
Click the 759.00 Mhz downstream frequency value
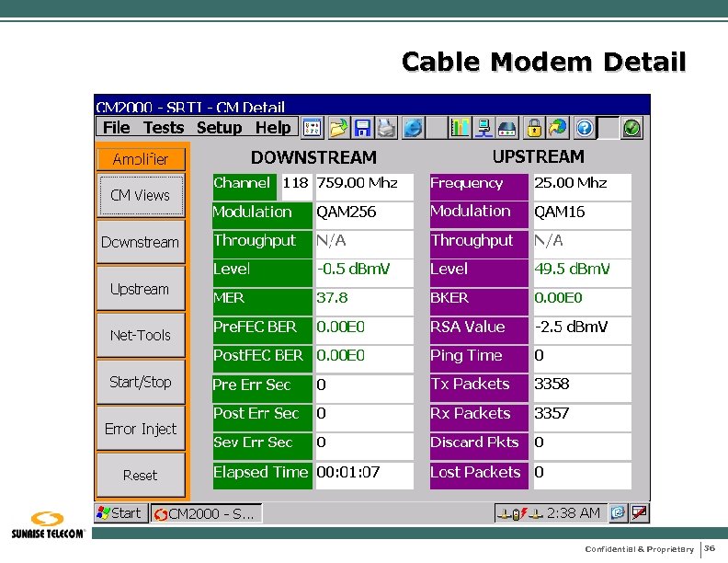tap(365, 187)
